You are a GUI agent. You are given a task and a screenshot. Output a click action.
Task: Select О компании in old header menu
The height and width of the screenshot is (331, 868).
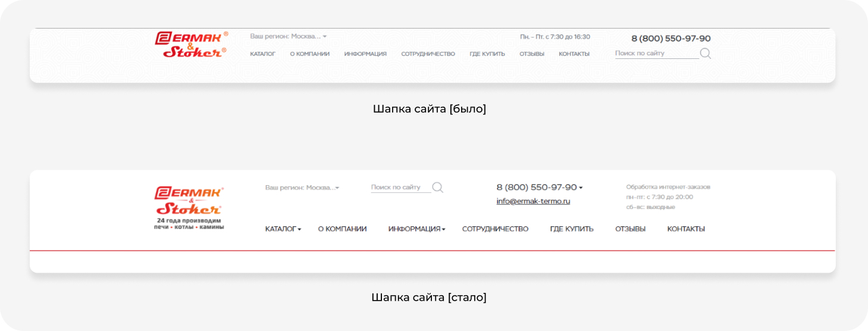coord(309,54)
